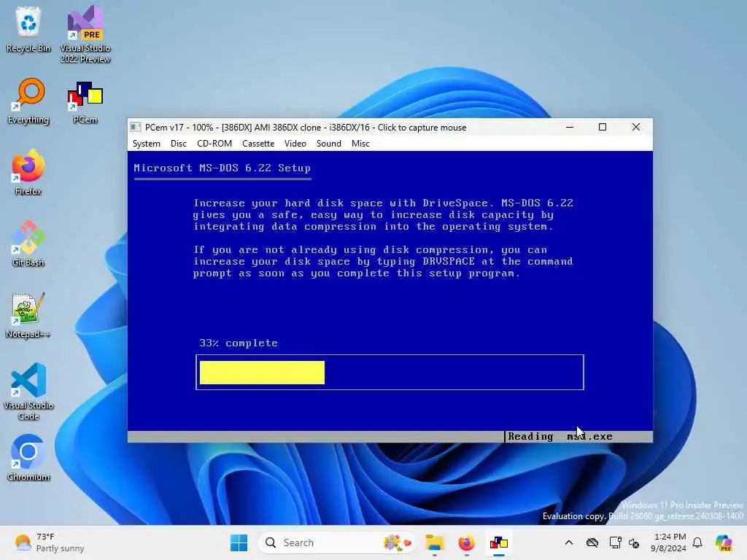Open the clock showing 1:24 PM
The height and width of the screenshot is (560, 747).
(669, 542)
